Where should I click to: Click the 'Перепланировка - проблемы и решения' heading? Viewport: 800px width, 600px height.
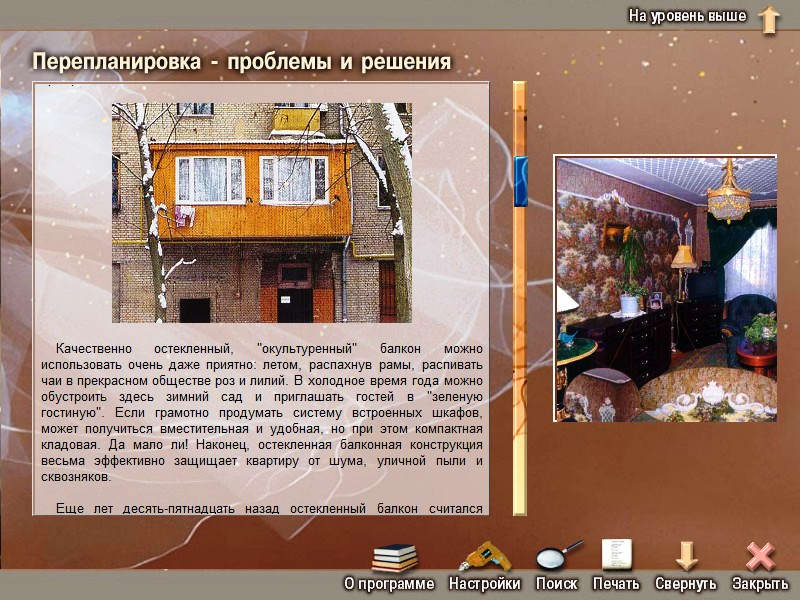[x=242, y=62]
